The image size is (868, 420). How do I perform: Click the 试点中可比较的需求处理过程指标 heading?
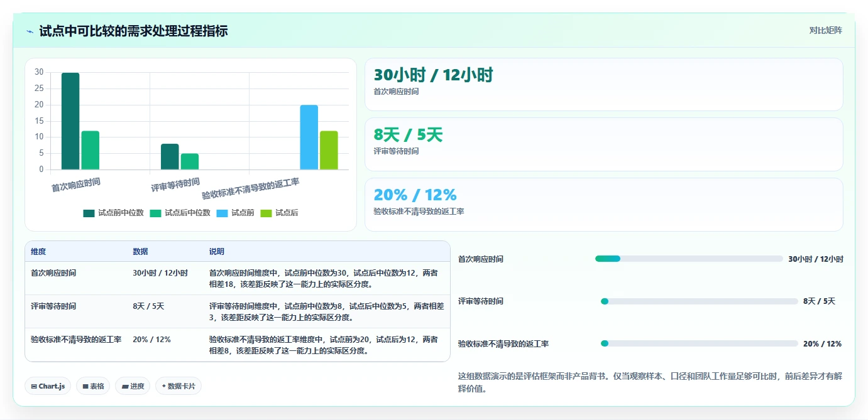(x=133, y=31)
